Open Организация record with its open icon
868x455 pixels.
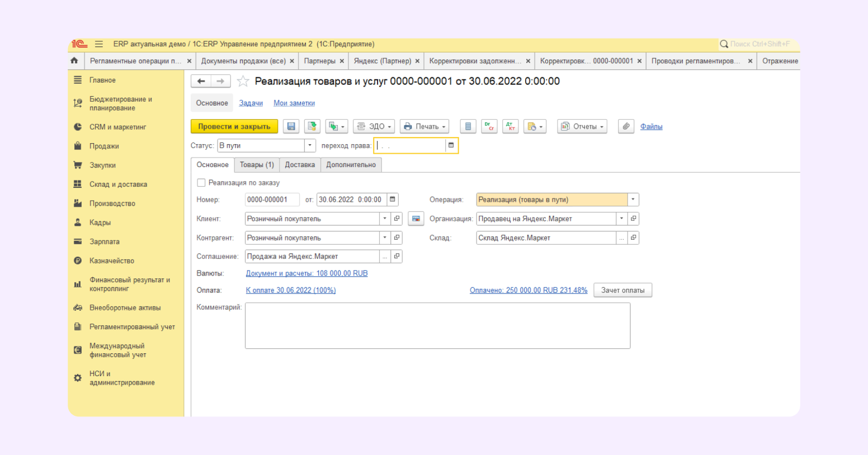tap(633, 219)
